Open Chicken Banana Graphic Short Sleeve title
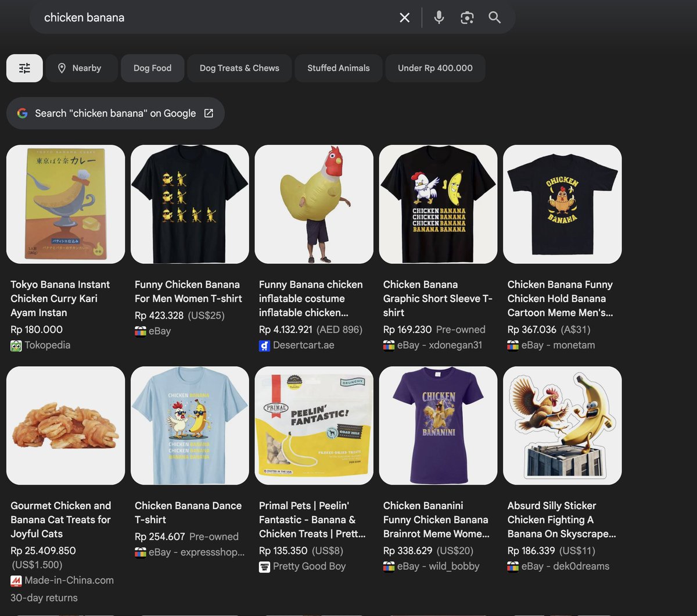 coord(438,299)
